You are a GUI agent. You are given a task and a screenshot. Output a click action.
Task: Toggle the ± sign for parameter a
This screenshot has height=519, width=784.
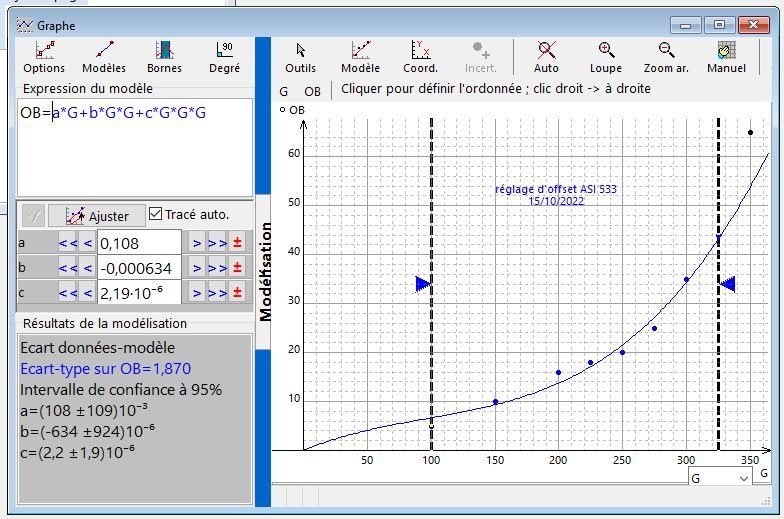pos(237,242)
